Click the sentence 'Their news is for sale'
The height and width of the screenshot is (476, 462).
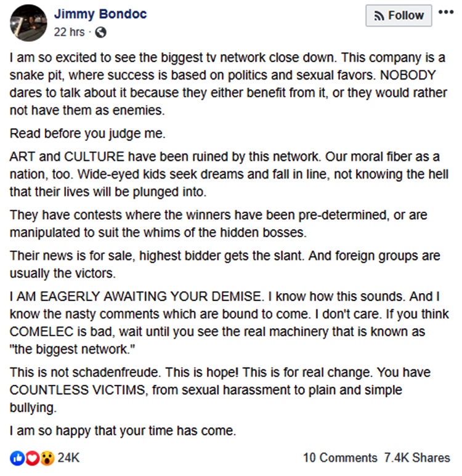(71, 256)
